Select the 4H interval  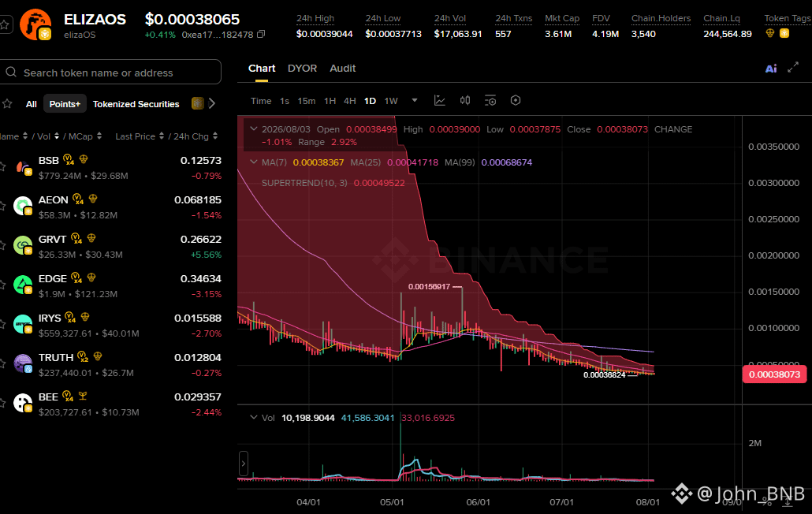(349, 101)
